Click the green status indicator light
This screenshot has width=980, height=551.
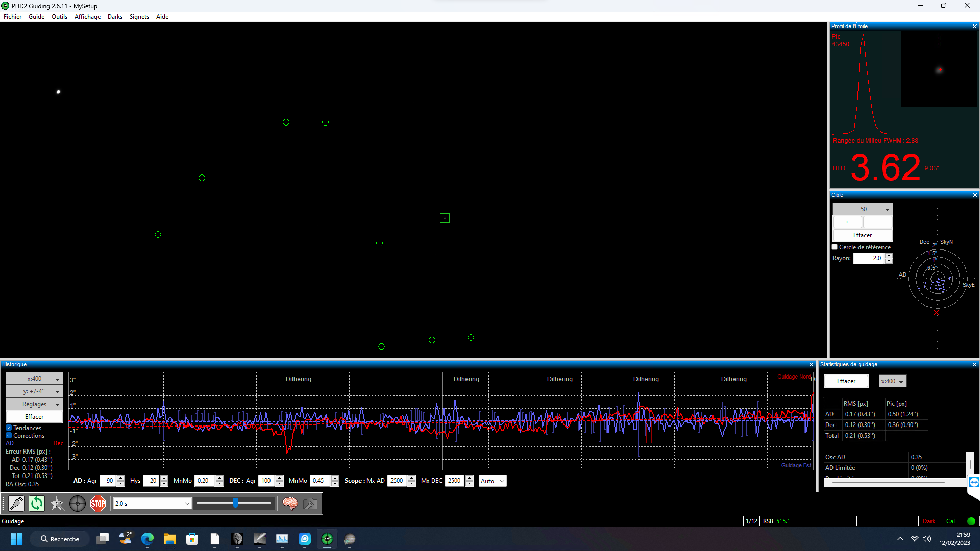[971, 521]
